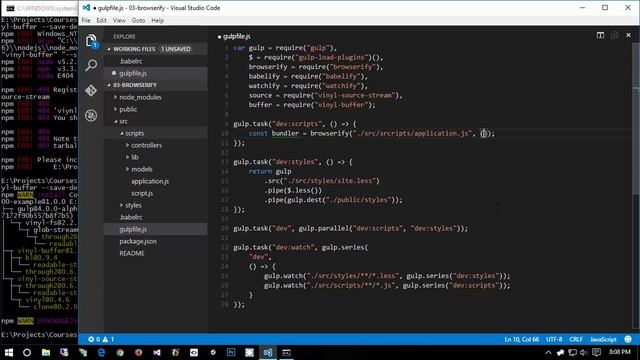Click the clock showing 8:08 PM
Screen dimensions: 640x360
coord(620,352)
